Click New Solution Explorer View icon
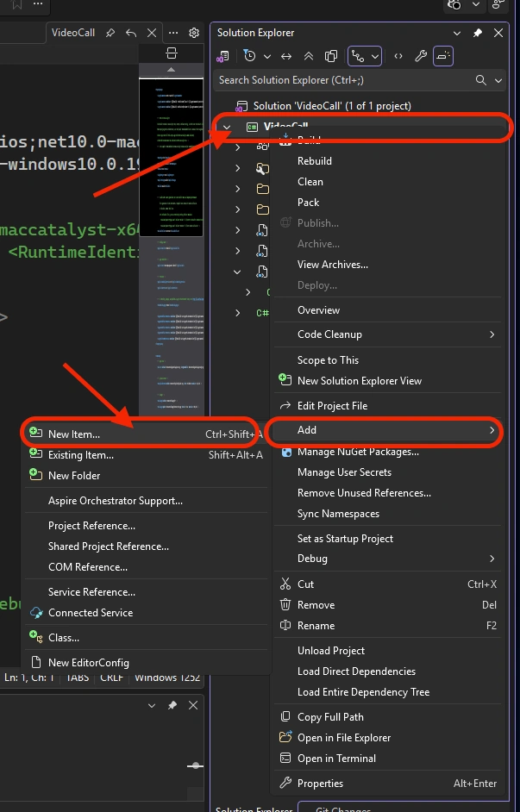The height and width of the screenshot is (812, 520). coord(285,379)
